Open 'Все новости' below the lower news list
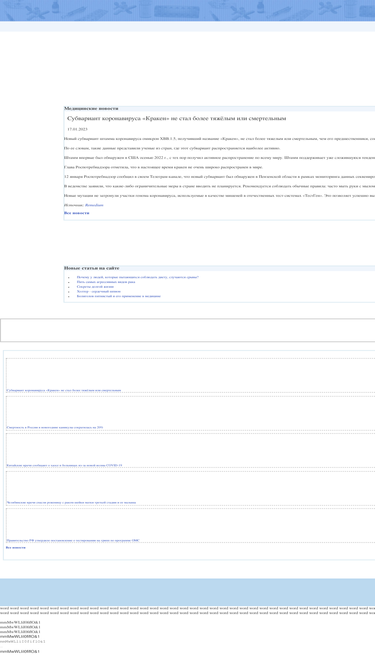 click(16, 547)
